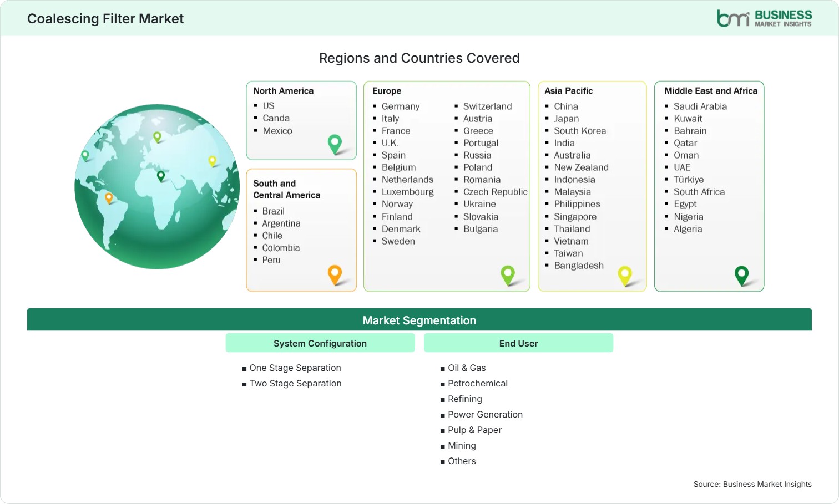Click Germany in Europe list
Viewport: 839px width, 504px height.
[x=401, y=106]
